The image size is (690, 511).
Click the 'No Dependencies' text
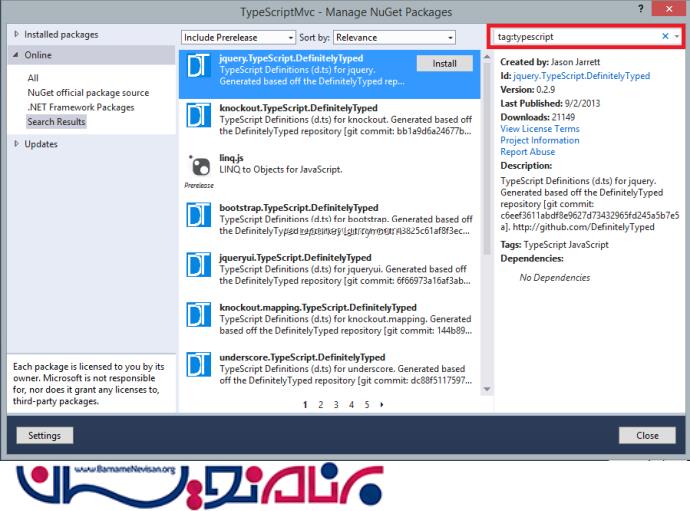click(x=554, y=277)
